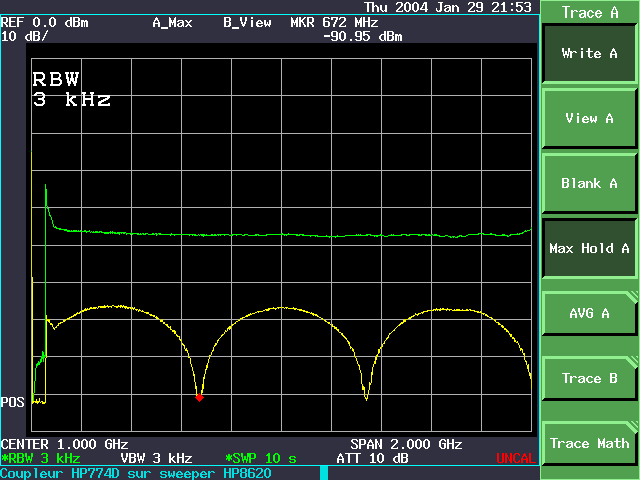Click the REF 0.0 dBm readout
640x480 pixels.
44,22
